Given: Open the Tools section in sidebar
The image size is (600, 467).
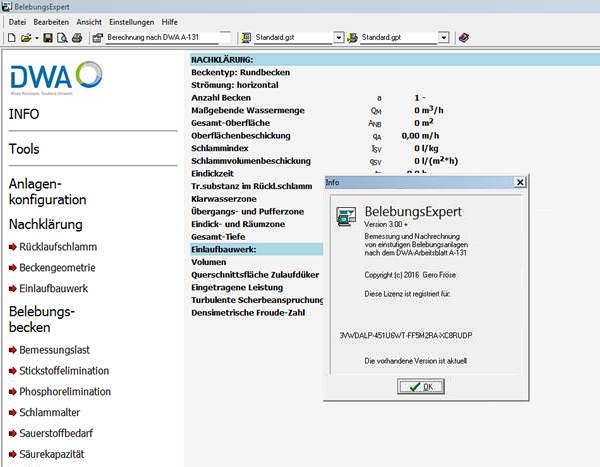Looking at the screenshot, I should pos(24,149).
